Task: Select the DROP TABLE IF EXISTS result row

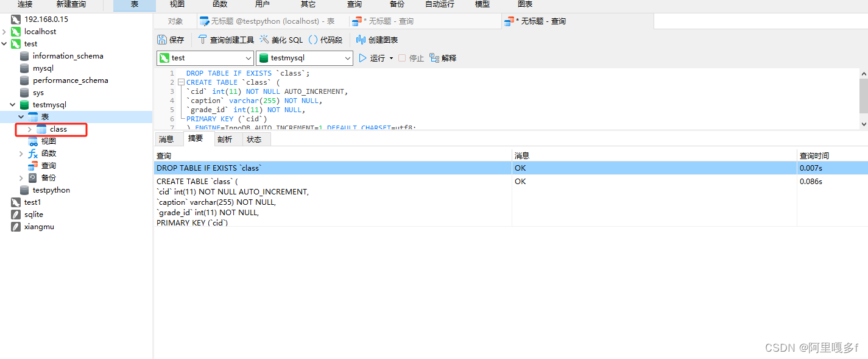Action: coord(510,168)
